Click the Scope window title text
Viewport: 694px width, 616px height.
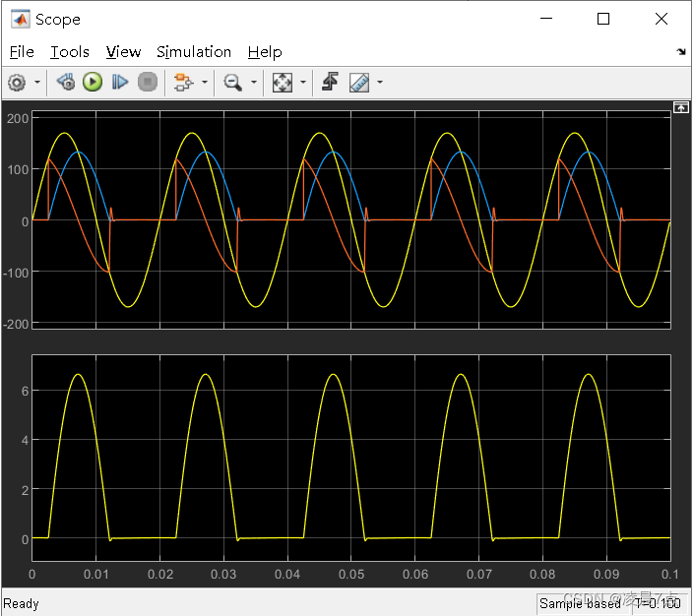[58, 20]
